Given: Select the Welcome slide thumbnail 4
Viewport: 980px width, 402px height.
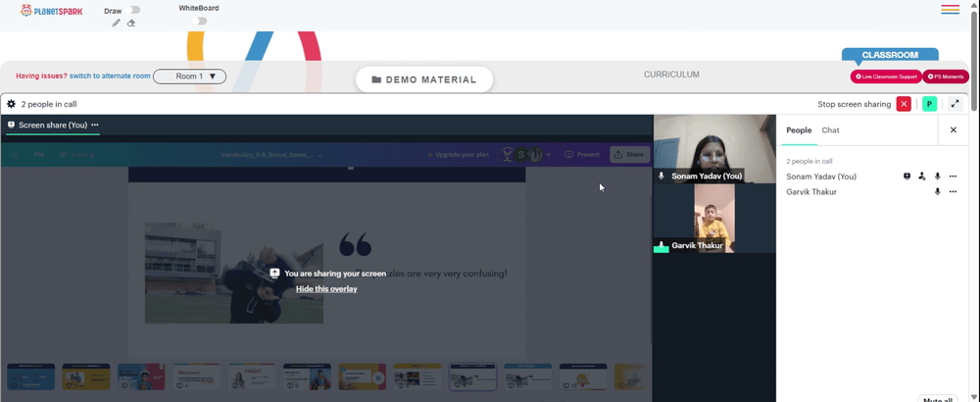Looking at the screenshot, I should tap(197, 377).
